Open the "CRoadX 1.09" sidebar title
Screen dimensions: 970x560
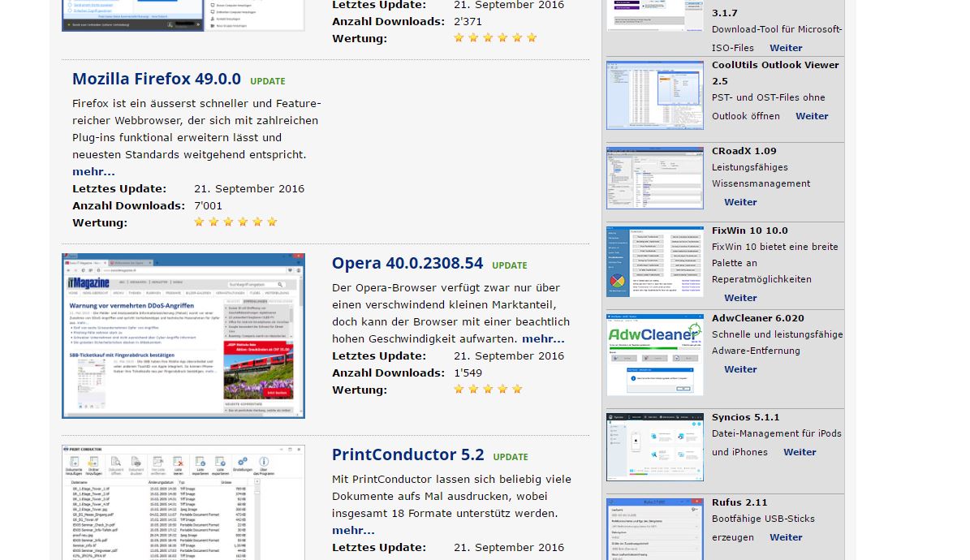click(x=744, y=151)
